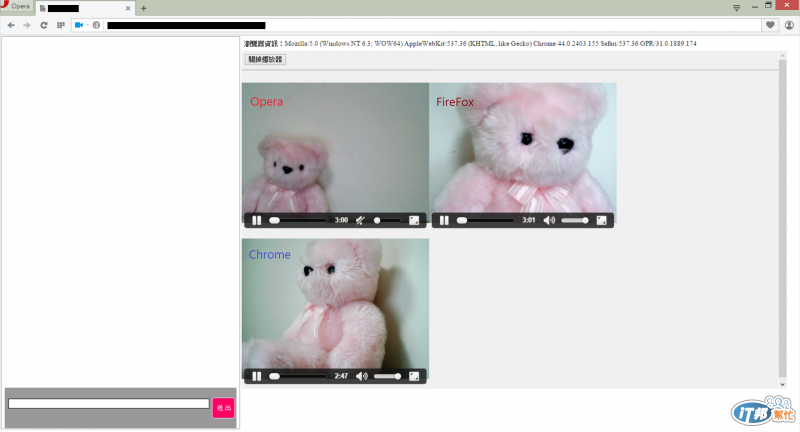
Task: Click the camera access icon in the address bar
Action: point(79,25)
